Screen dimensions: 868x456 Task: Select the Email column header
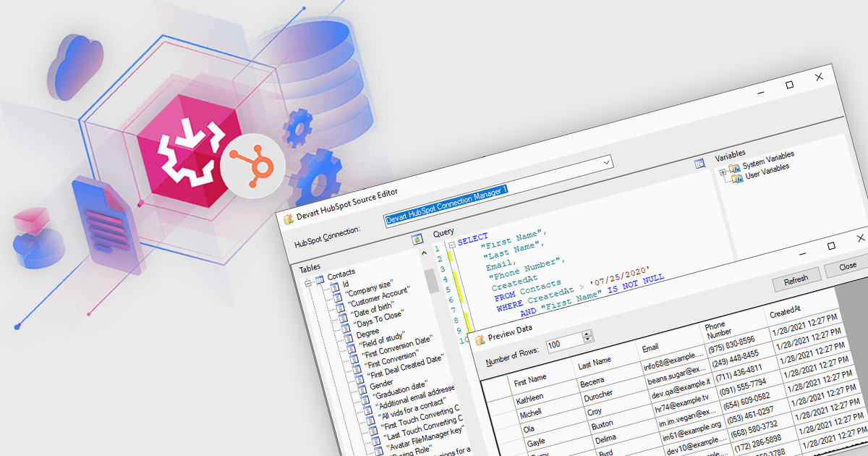650,348
